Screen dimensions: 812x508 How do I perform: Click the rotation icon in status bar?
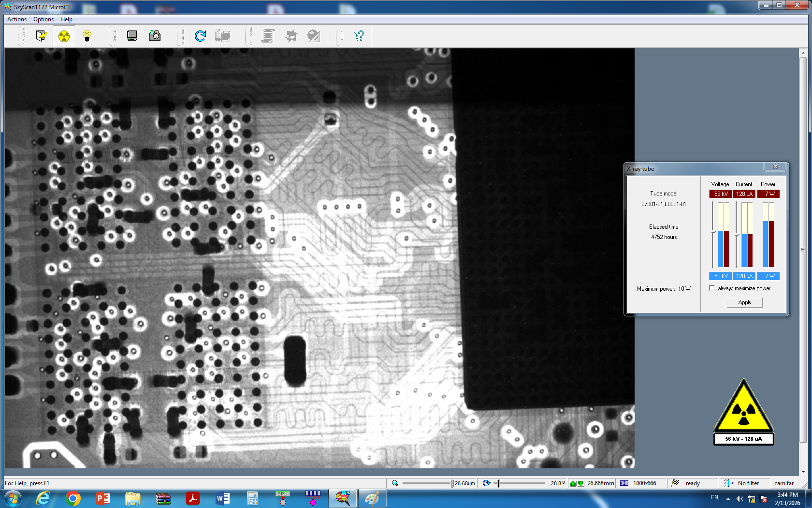[x=487, y=483]
